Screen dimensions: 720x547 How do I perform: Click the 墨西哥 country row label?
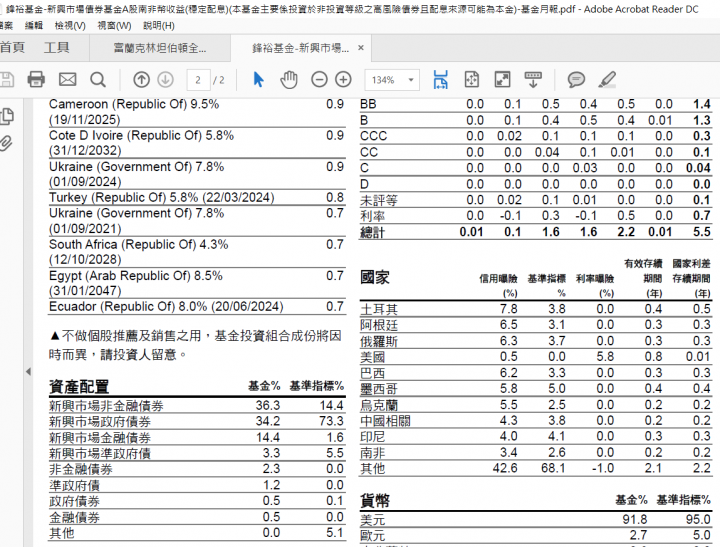[x=379, y=389]
